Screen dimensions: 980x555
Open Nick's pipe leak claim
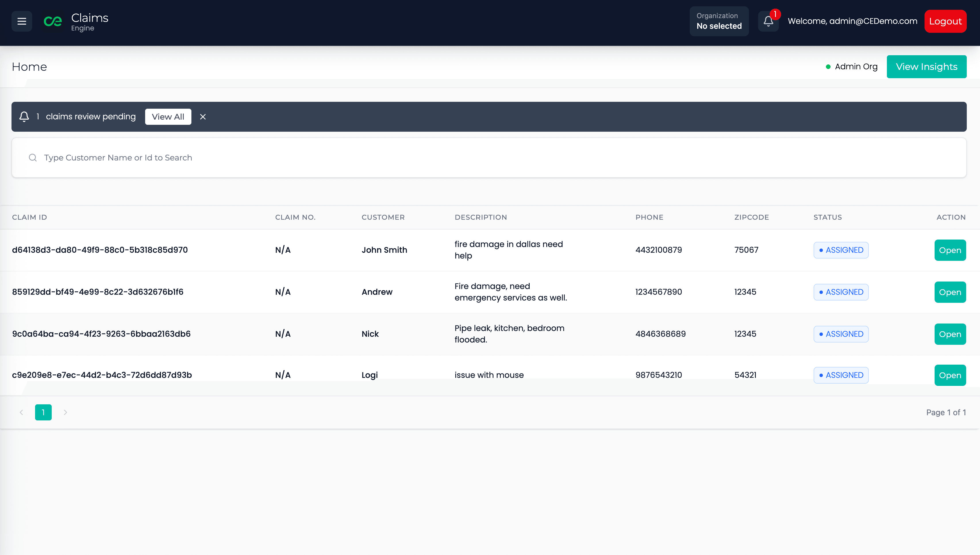pos(950,334)
